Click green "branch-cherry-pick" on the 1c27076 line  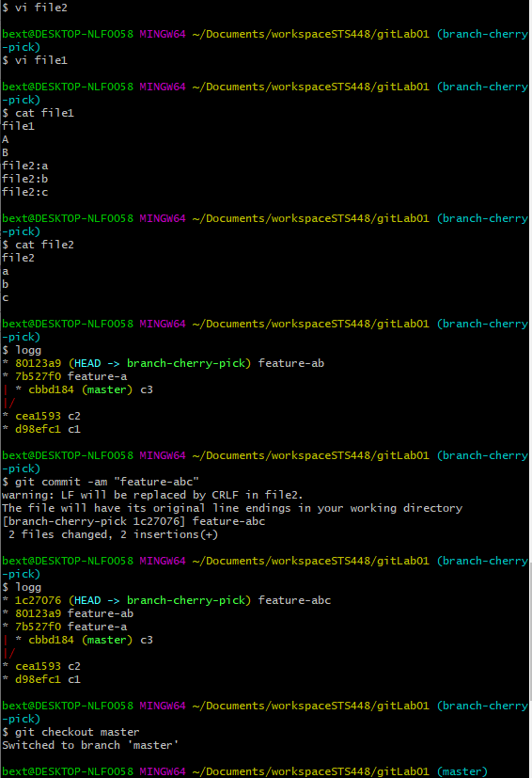click(x=186, y=600)
